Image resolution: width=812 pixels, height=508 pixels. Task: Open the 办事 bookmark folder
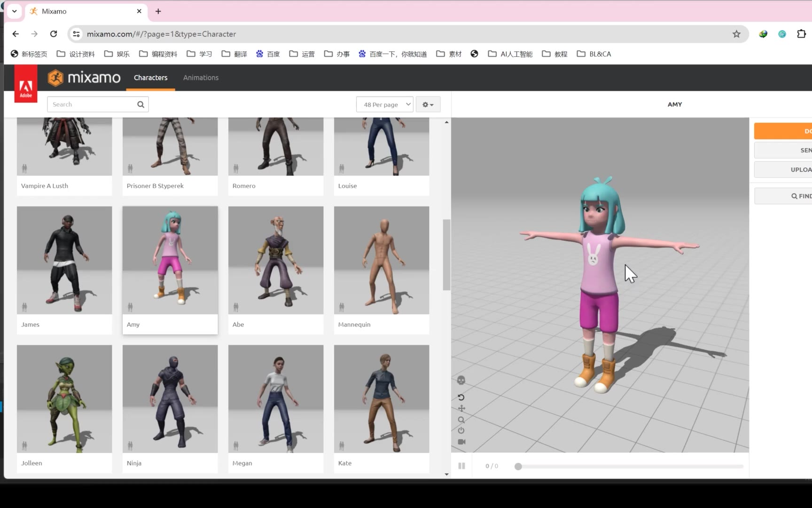336,54
